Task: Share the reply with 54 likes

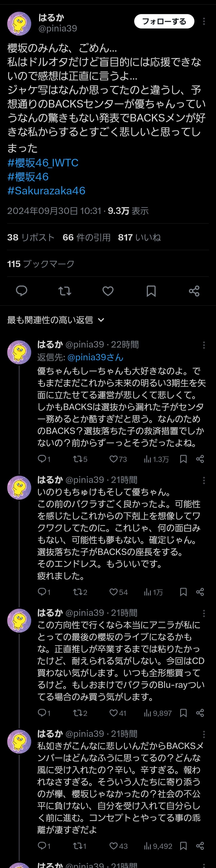Action: (x=200, y=592)
